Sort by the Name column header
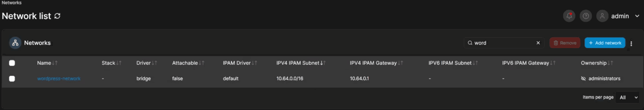This screenshot has width=644, height=110. pos(44,63)
